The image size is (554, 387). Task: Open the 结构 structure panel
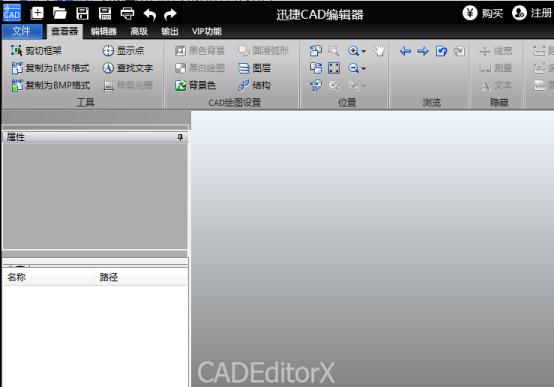254,85
